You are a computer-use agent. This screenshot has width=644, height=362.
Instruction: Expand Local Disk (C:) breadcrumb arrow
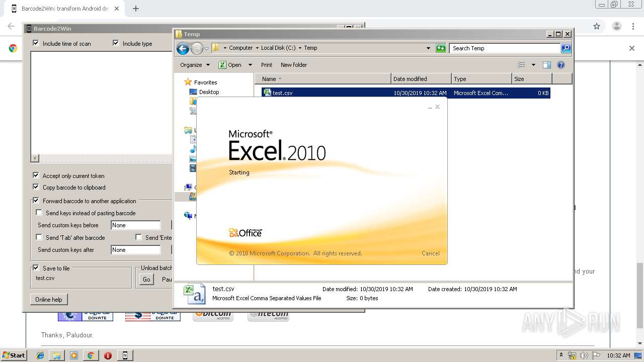[x=300, y=48]
